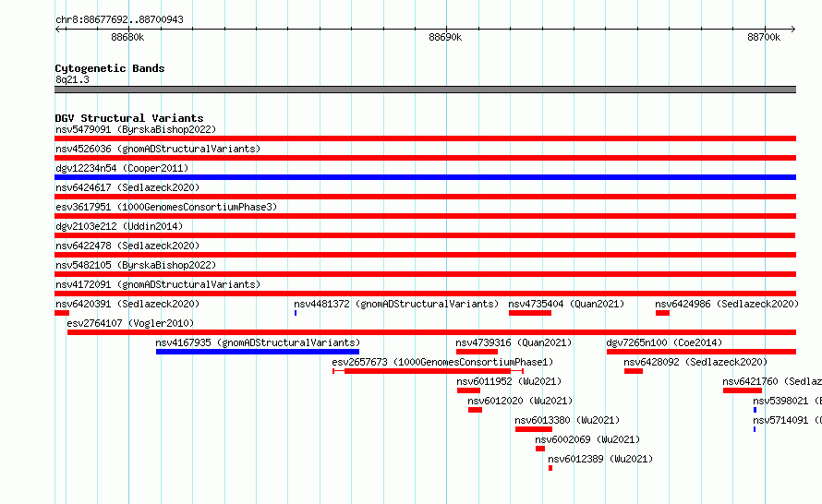
Task: Select the nsv4739316 (Quan2021) red bar
Action: pyautogui.click(x=477, y=352)
